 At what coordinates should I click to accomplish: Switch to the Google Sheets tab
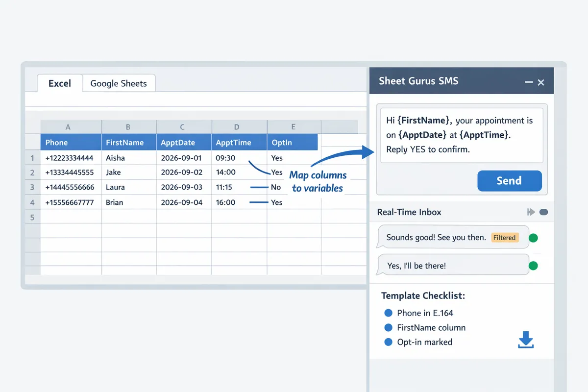[119, 83]
